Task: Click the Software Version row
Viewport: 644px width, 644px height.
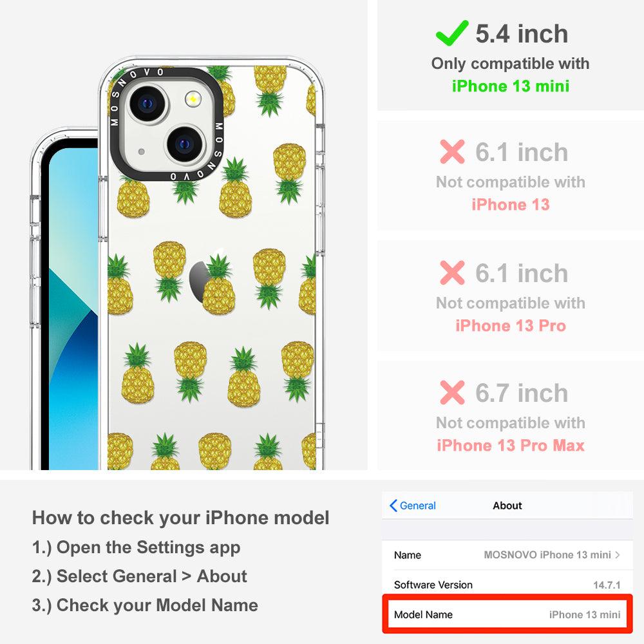Action: 507,585
